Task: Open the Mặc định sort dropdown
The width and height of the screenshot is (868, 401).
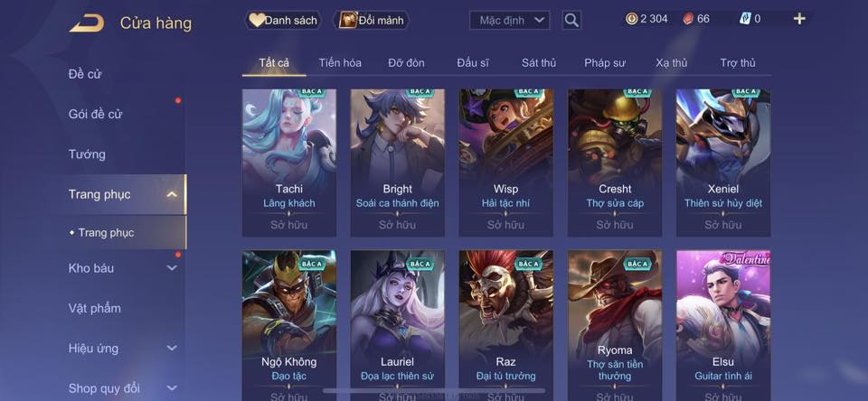Action: click(x=509, y=21)
